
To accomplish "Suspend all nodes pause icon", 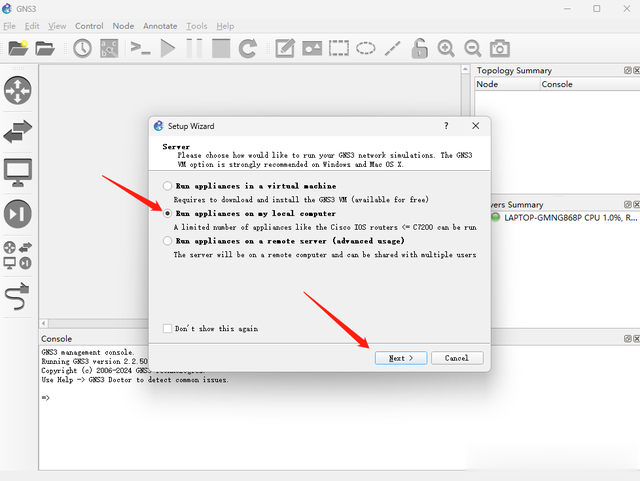I will 194,48.
